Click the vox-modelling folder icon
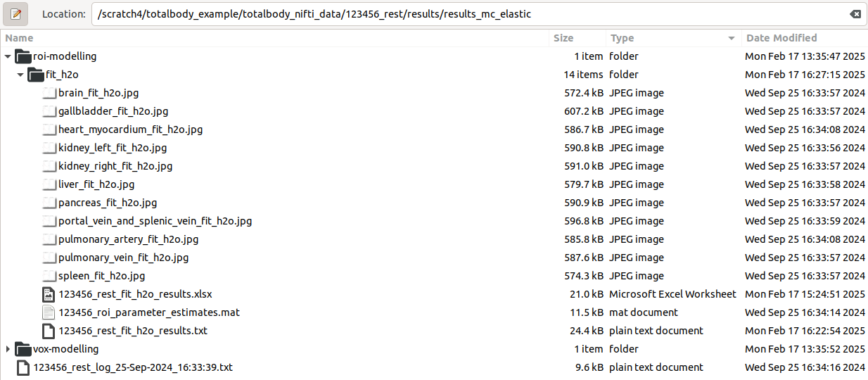Image resolution: width=868 pixels, height=380 pixels. (x=23, y=349)
